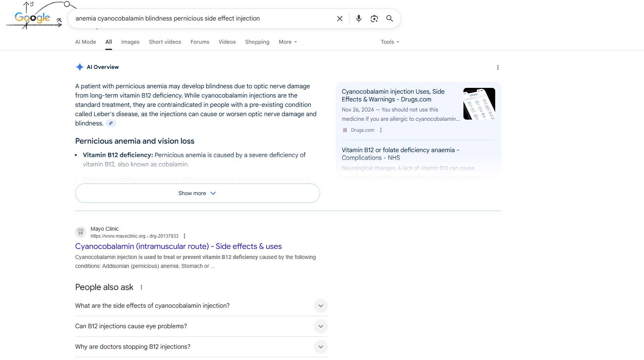644x360 pixels.
Task: Open options for Drugs.com source card
Action: coord(381,130)
